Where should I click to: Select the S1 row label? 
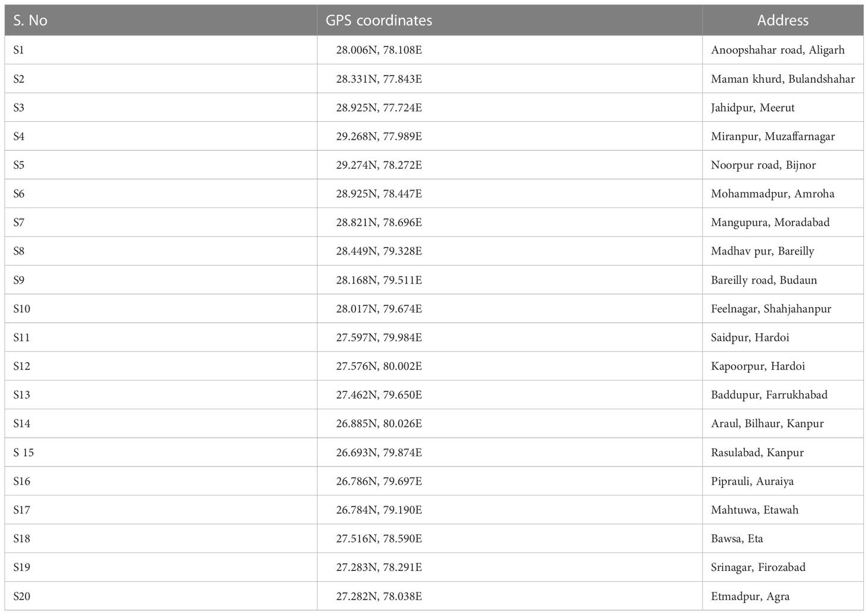[19, 50]
